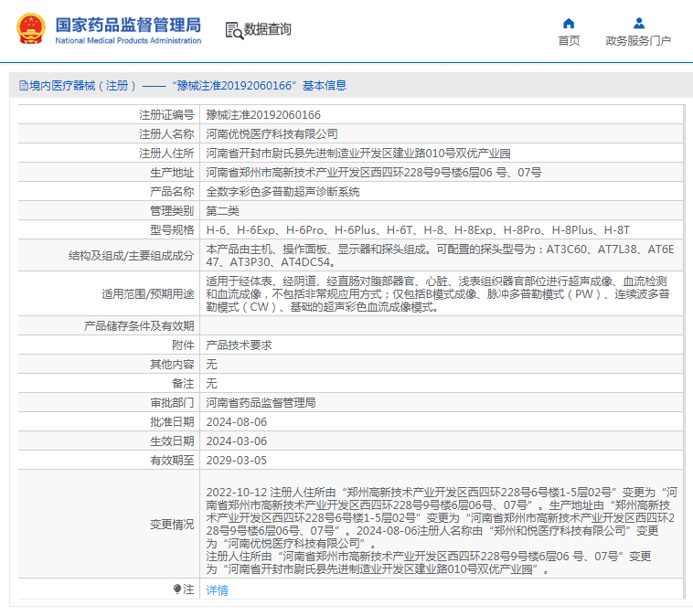
Task: Click 数据查询 label
Action: [x=267, y=29]
